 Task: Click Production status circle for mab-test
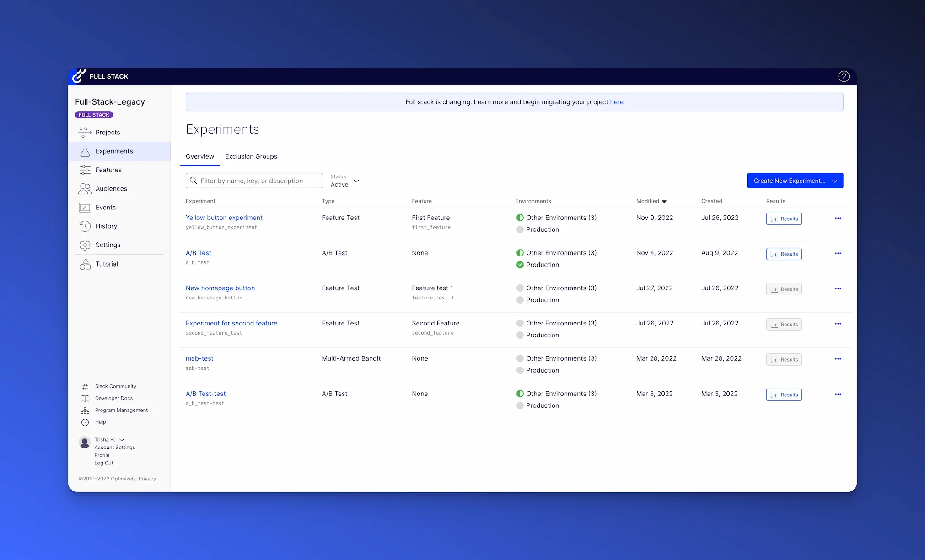tap(520, 370)
